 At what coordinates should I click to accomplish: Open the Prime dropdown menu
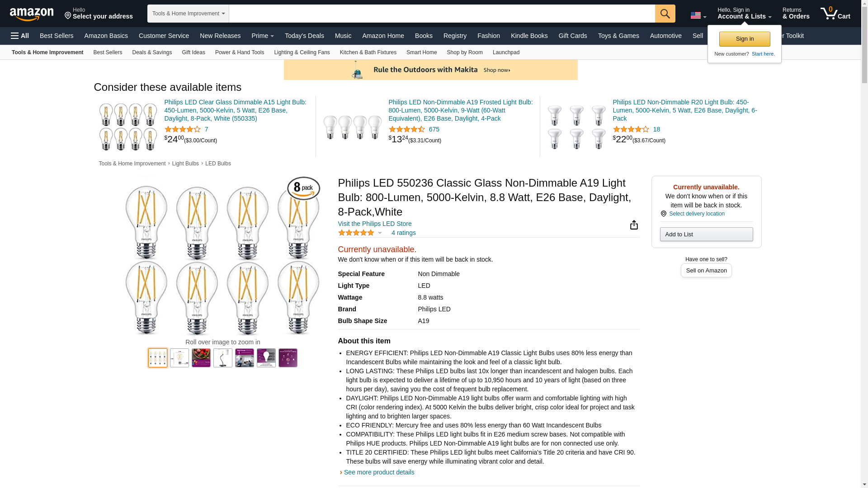(263, 36)
